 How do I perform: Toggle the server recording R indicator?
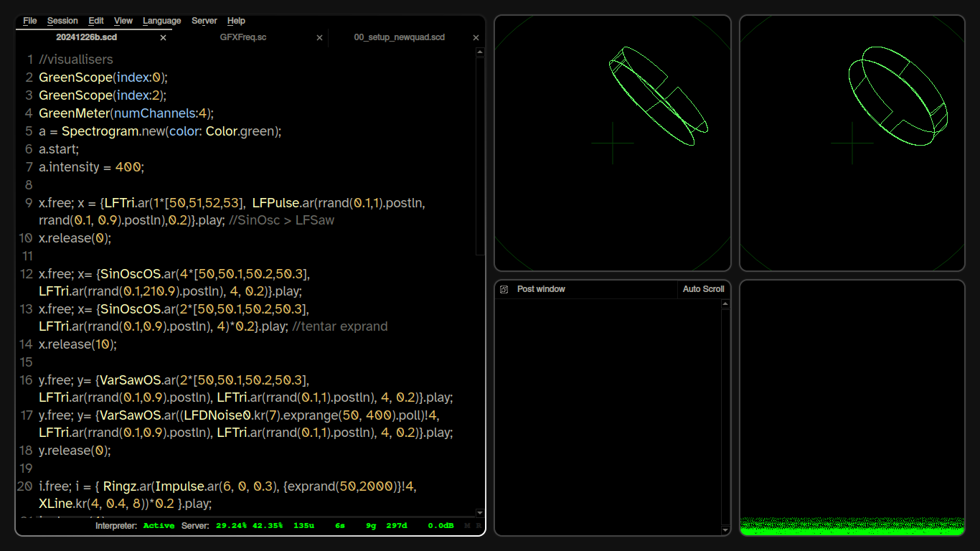click(479, 526)
